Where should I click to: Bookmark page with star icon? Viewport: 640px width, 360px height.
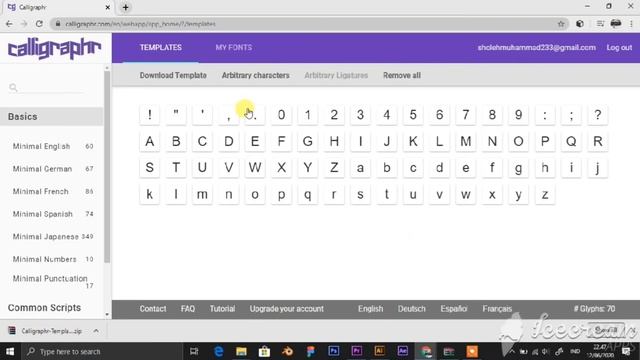(x=561, y=24)
